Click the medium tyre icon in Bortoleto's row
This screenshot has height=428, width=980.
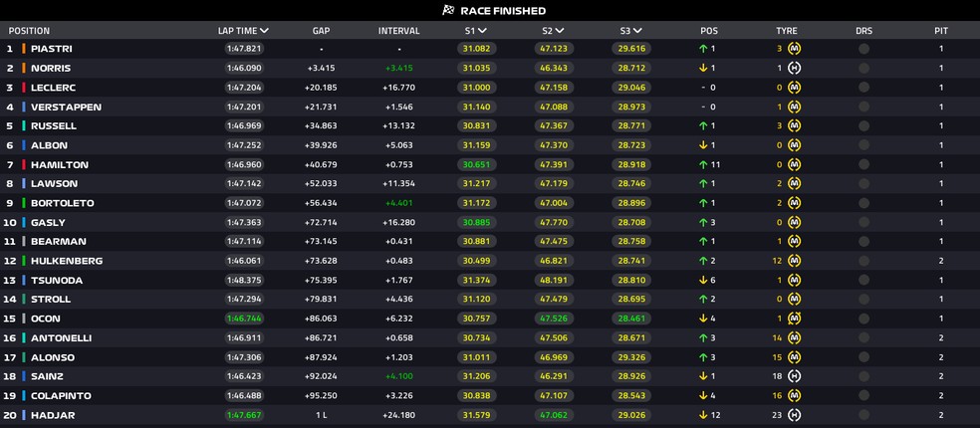795,203
